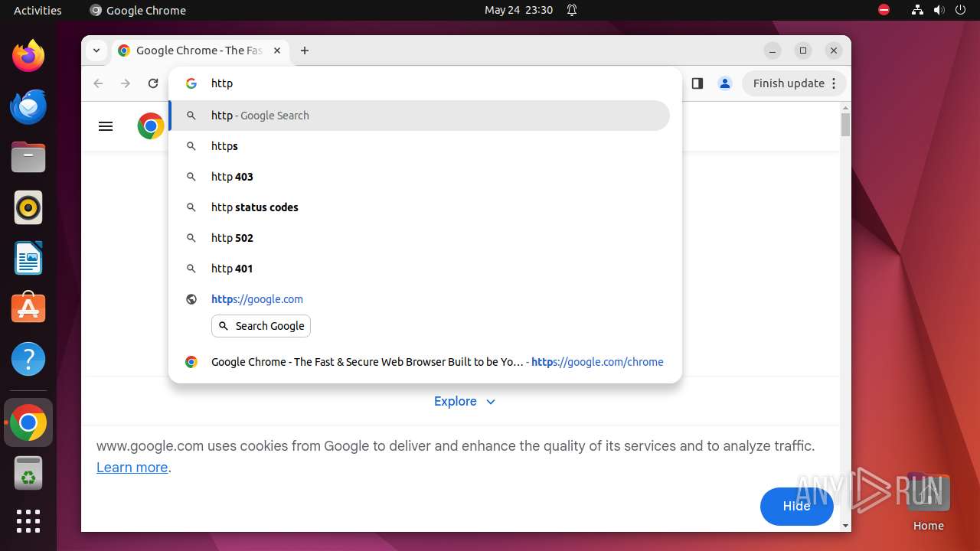Pick the 'http status codes' suggestion
The image size is (980, 551).
click(x=420, y=207)
